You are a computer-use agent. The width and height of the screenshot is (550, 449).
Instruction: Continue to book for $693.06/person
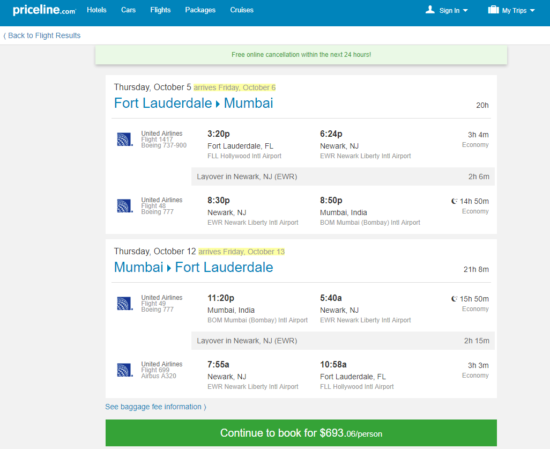click(x=301, y=433)
